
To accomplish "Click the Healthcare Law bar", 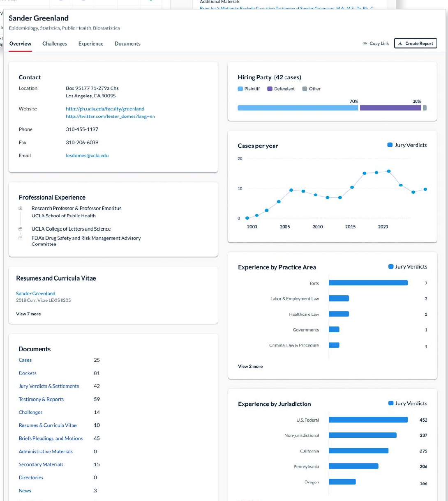I will (339, 314).
